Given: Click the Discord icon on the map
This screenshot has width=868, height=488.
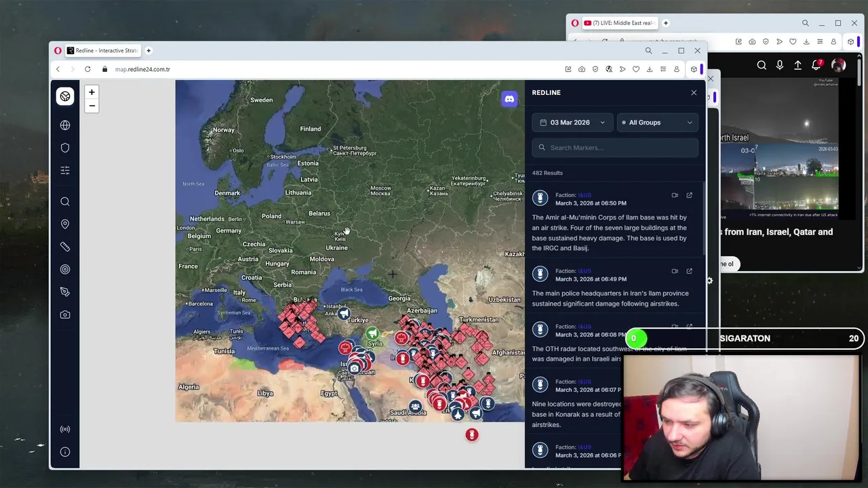Looking at the screenshot, I should tap(509, 99).
